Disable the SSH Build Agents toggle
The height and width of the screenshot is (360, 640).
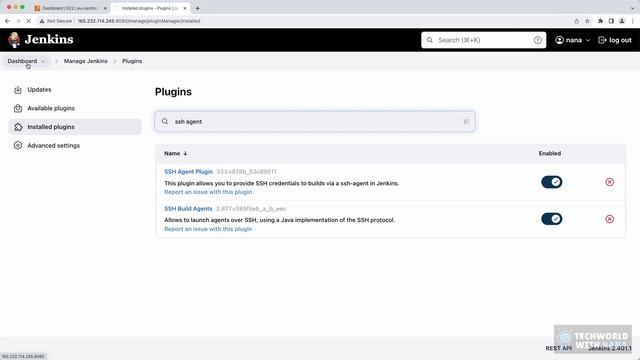551,219
